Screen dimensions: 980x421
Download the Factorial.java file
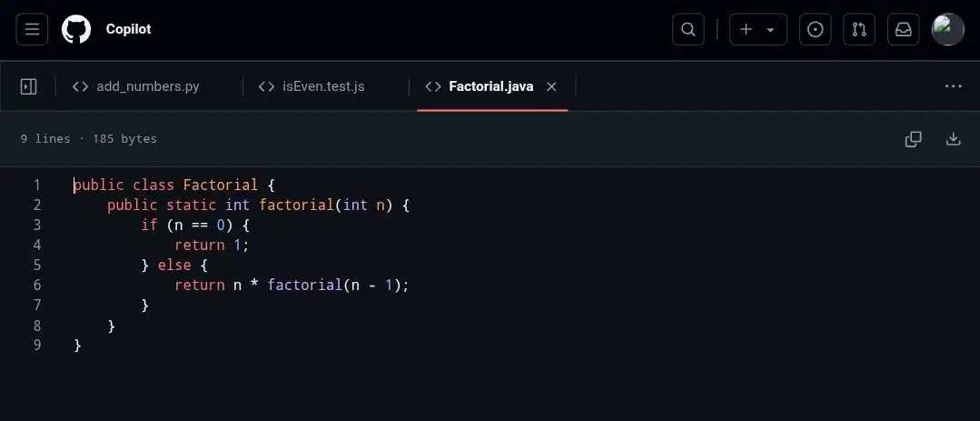point(953,139)
